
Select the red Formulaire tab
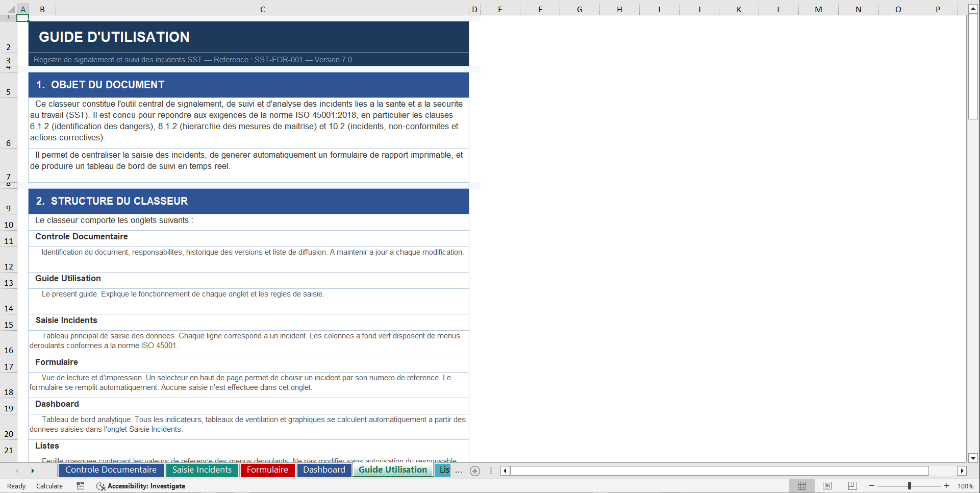[267, 470]
